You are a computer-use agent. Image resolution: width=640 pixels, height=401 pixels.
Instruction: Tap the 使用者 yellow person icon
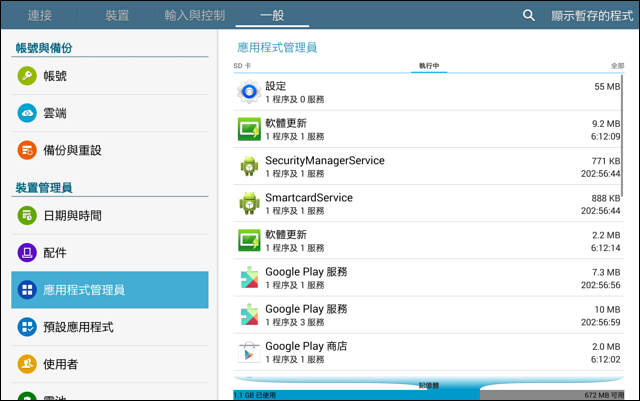27,364
